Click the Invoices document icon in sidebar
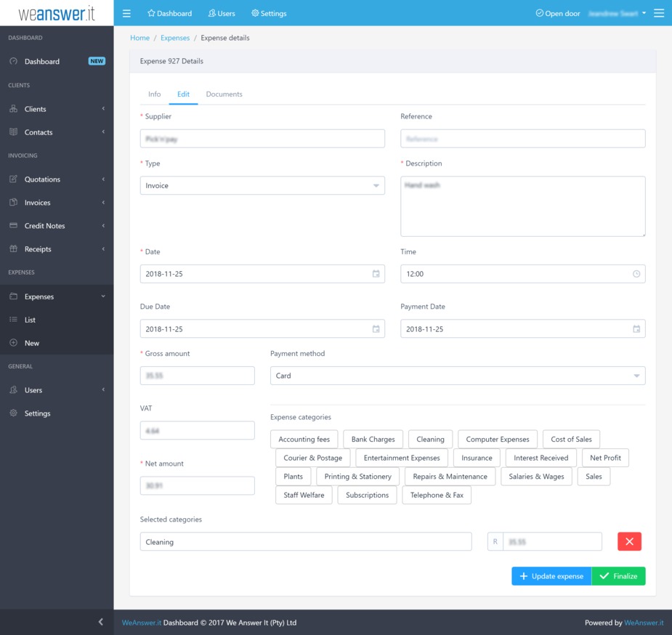Image resolution: width=672 pixels, height=635 pixels. click(x=14, y=202)
